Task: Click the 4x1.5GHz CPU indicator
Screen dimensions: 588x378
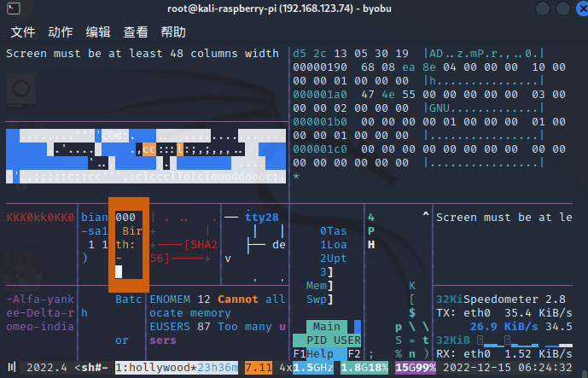Action: 306,367
